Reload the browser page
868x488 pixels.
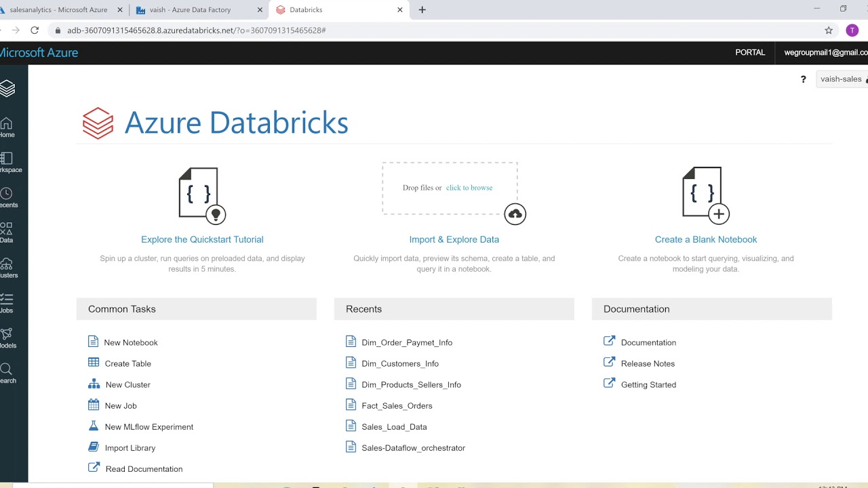pos(35,30)
